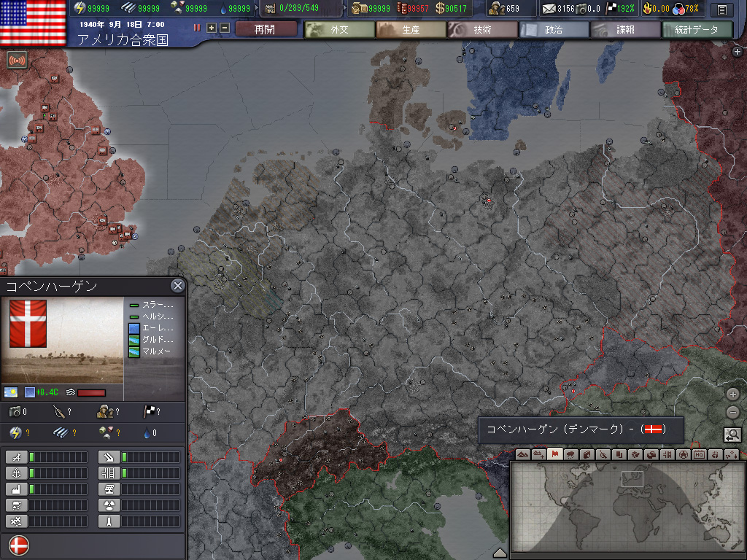Image resolution: width=747 pixels, height=560 pixels.
Task: Click the find province magnifier icon
Action: coord(732,435)
